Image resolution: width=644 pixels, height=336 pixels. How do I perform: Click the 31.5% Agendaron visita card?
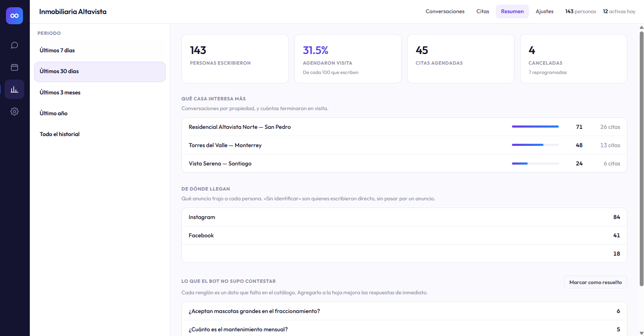coord(348,59)
